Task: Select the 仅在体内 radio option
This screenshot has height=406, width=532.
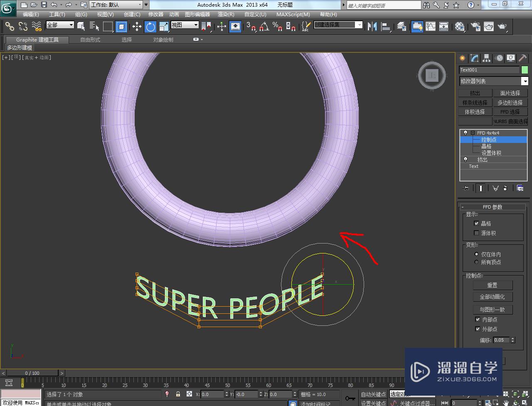Action: pos(476,254)
